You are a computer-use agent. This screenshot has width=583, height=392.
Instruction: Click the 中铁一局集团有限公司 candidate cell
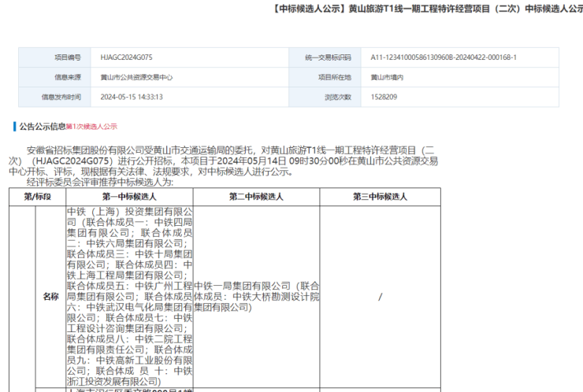point(256,296)
